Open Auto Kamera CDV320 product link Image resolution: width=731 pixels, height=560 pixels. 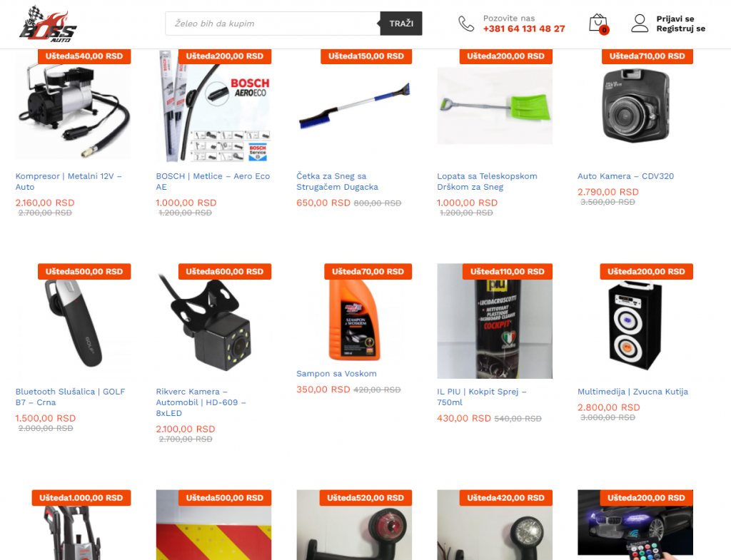(625, 176)
